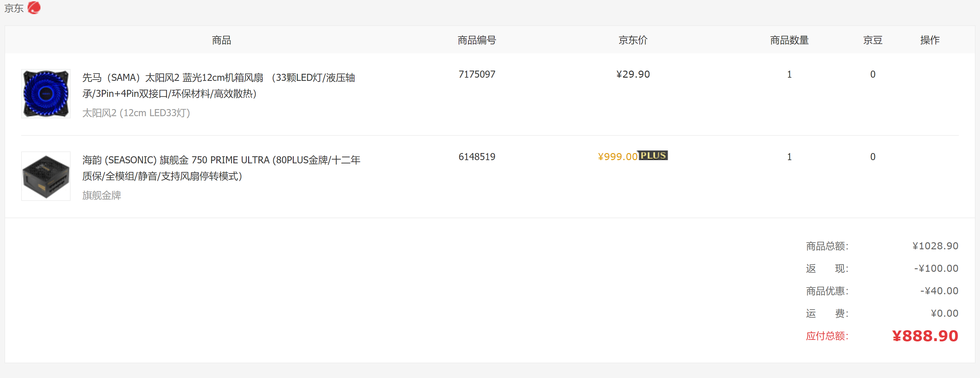This screenshot has width=980, height=378.
Task: Click the 商品编号 column header
Action: click(x=477, y=40)
